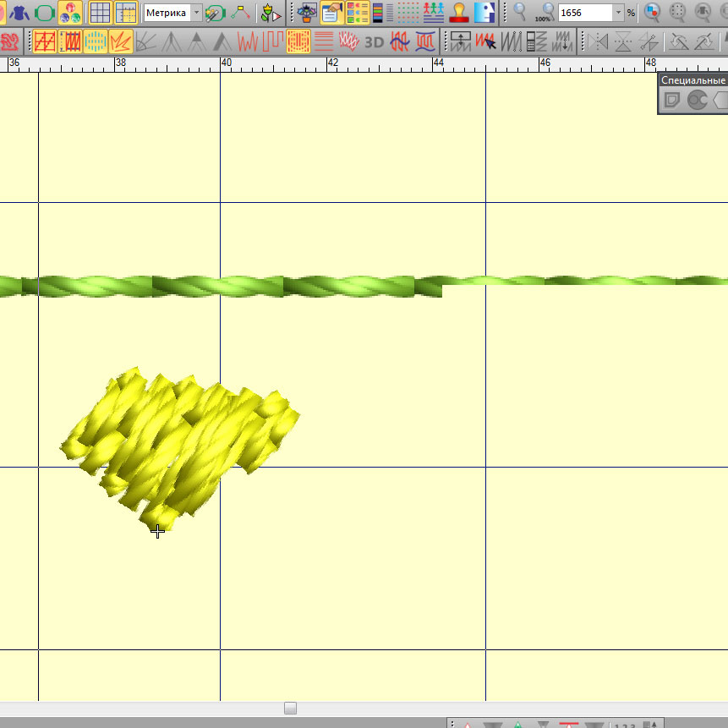Screen dimensions: 728x728
Task: Click the magnifier zoom tool
Action: click(x=520, y=13)
